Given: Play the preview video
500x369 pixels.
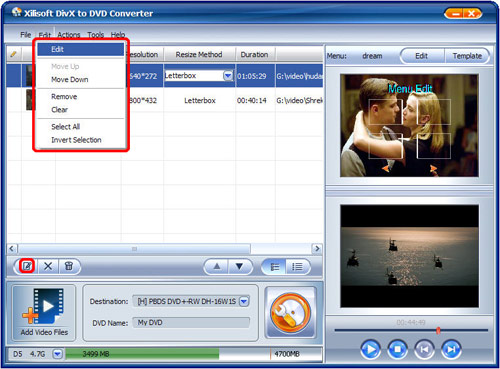Looking at the screenshot, I should click(x=370, y=349).
